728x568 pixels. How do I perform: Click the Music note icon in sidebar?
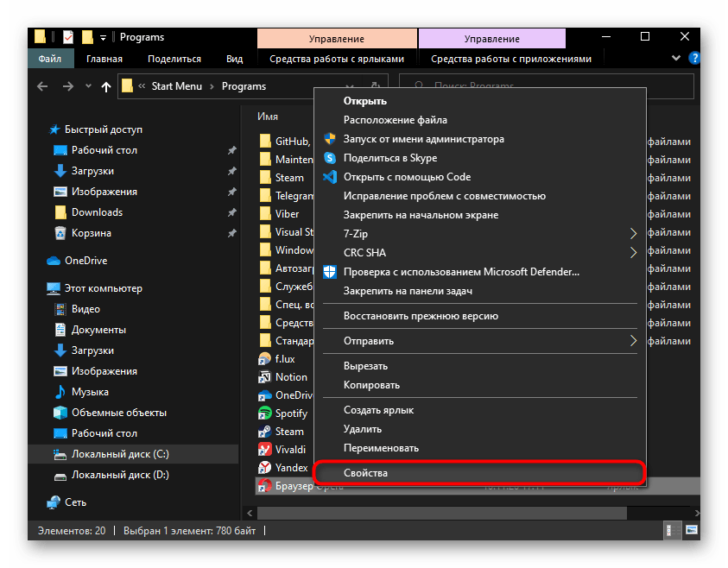click(60, 392)
